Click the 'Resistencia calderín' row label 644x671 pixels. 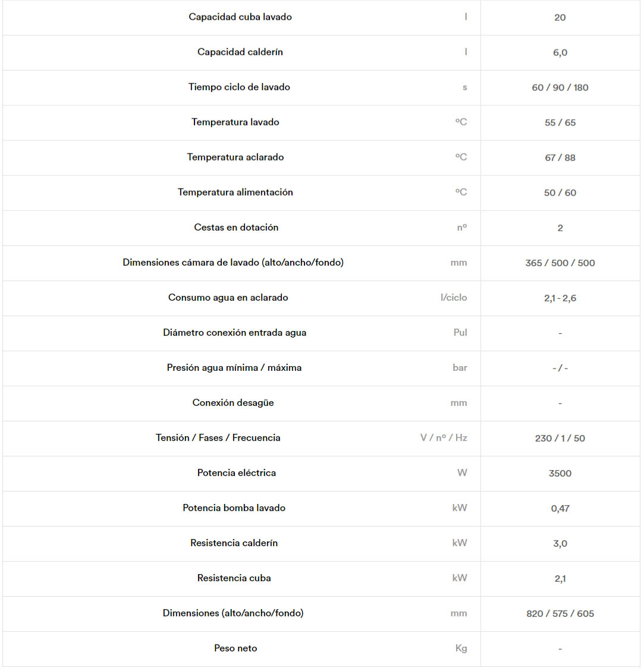click(x=234, y=543)
